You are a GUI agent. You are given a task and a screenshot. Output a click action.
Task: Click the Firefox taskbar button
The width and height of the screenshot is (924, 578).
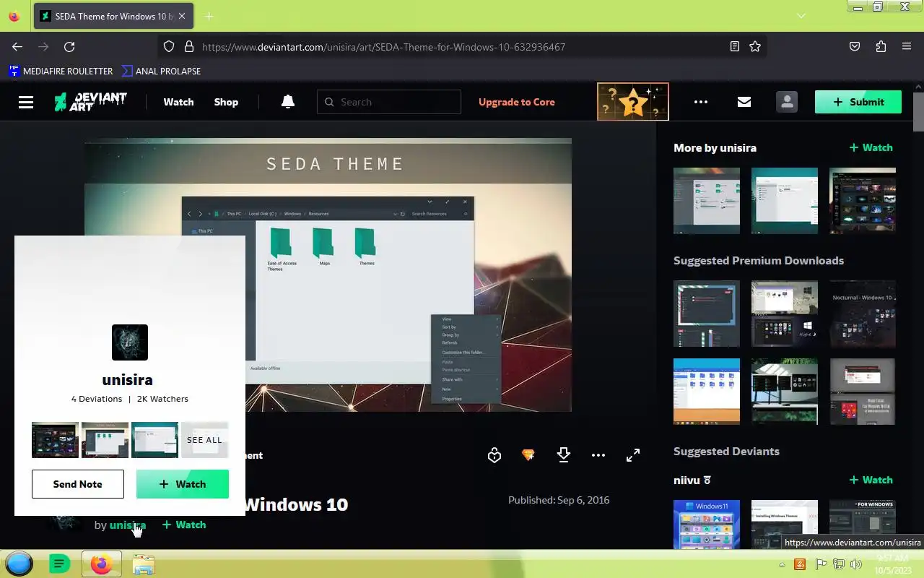pyautogui.click(x=101, y=564)
